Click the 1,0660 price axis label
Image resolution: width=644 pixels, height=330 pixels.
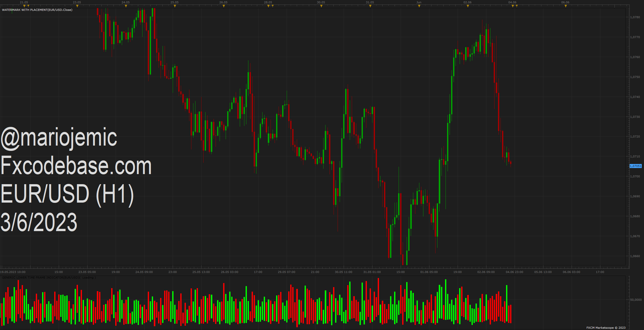(635, 256)
